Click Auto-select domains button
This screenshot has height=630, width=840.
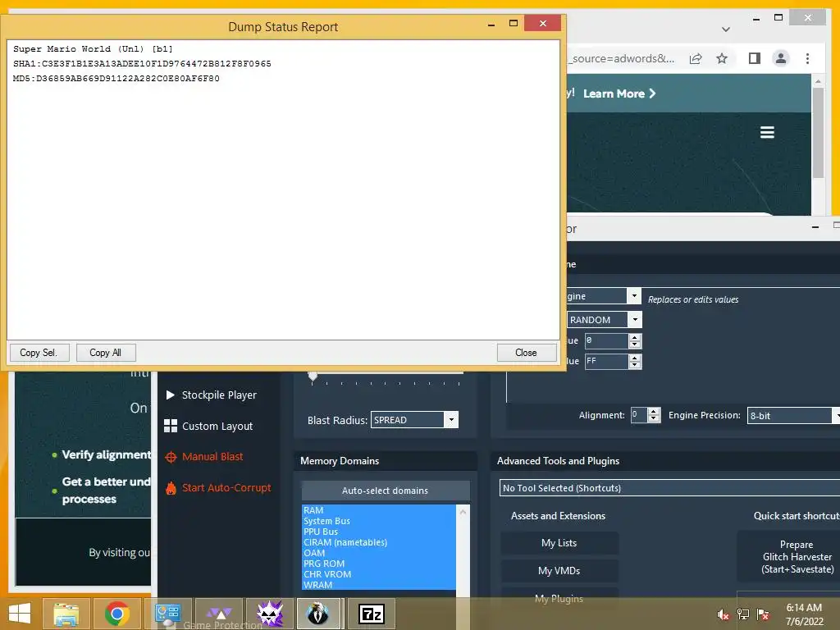pyautogui.click(x=386, y=491)
